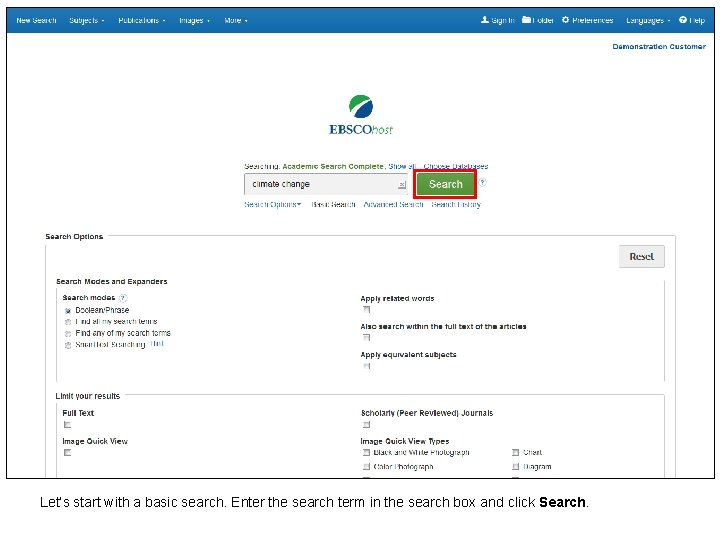Open the Publications dropdown menu

141,20
